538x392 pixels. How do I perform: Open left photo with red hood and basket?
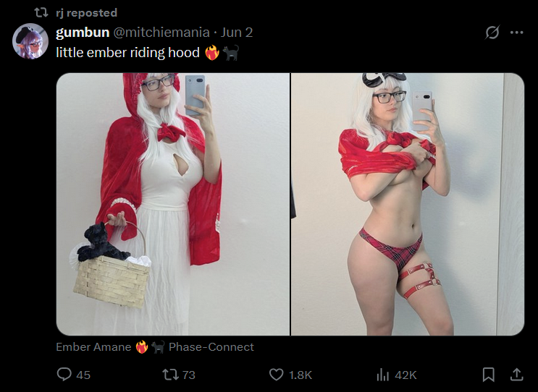tap(173, 204)
